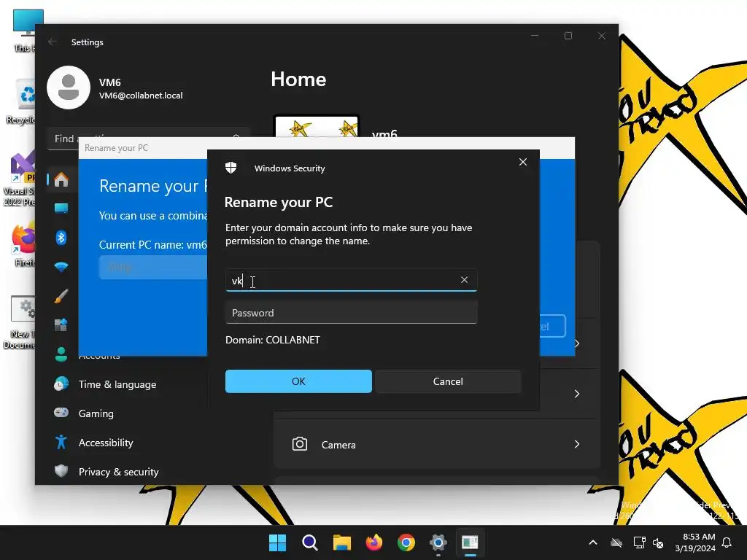The image size is (747, 560).
Task: Open the Windows Start menu
Action: click(277, 542)
